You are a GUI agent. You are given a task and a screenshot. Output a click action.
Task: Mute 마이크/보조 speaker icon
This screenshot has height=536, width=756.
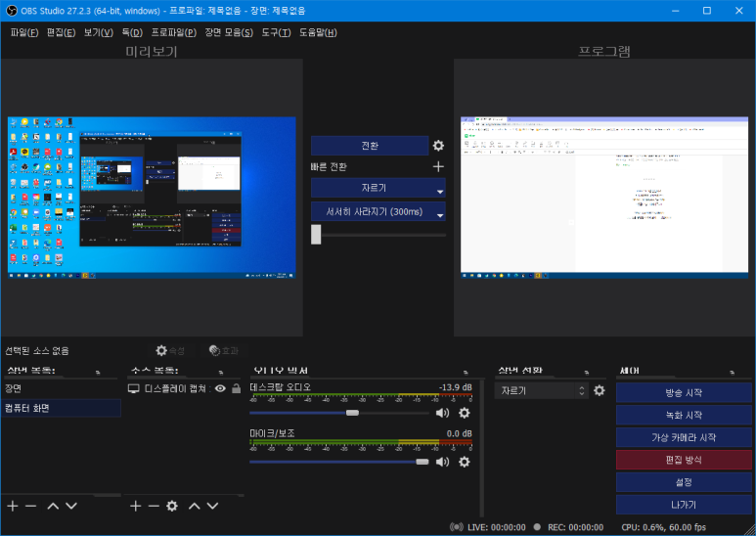pyautogui.click(x=442, y=462)
